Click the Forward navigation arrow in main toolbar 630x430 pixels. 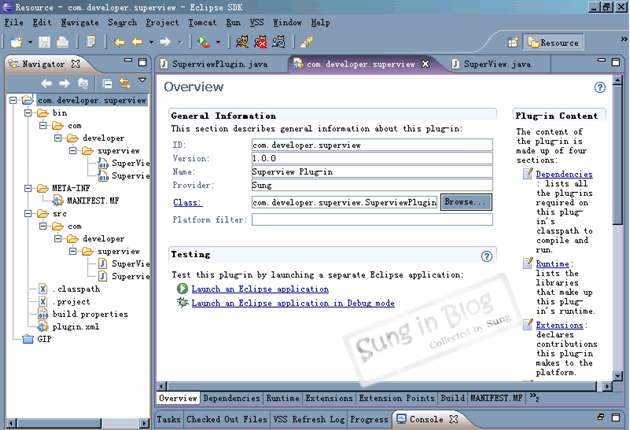165,42
